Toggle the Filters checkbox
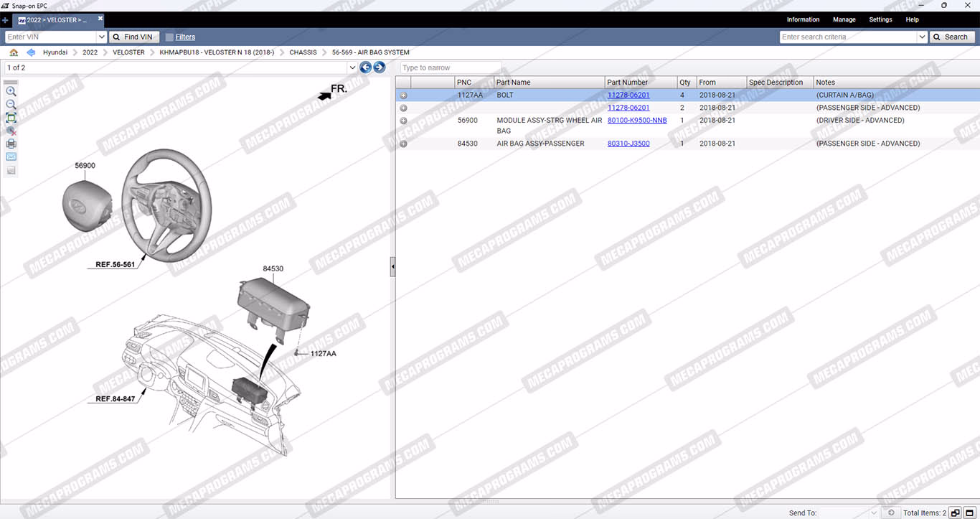Screen dimensions: 980x519 169,37
